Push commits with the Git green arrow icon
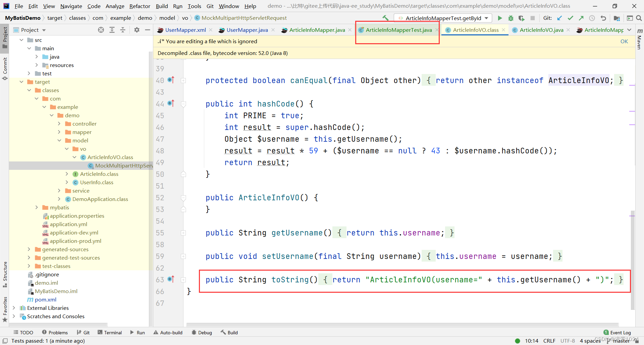 point(581,18)
